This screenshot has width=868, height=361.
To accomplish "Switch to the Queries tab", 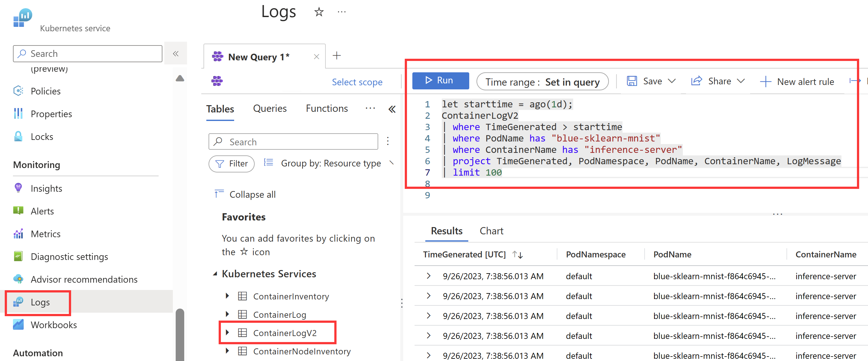I will coord(270,108).
